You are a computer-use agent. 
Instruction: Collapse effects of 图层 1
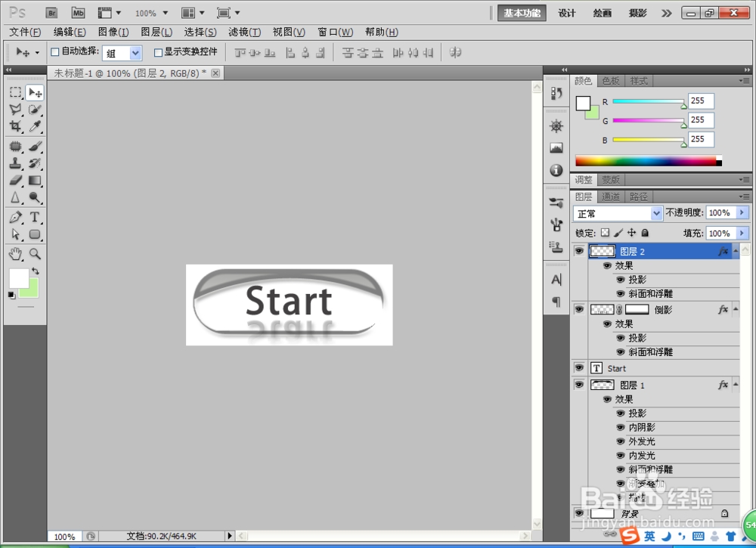(x=736, y=385)
